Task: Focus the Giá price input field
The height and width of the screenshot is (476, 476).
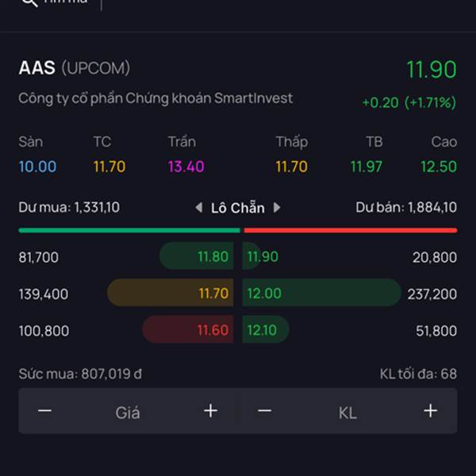Action: point(128,413)
